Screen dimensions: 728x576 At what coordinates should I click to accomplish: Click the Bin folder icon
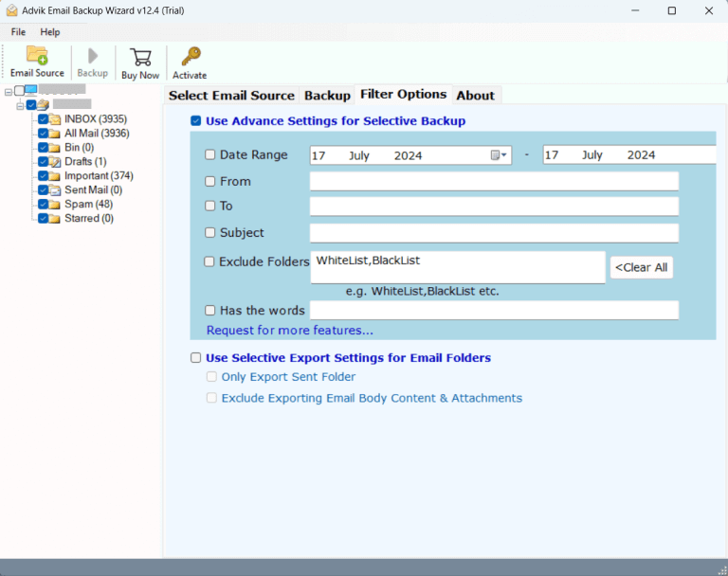click(55, 148)
